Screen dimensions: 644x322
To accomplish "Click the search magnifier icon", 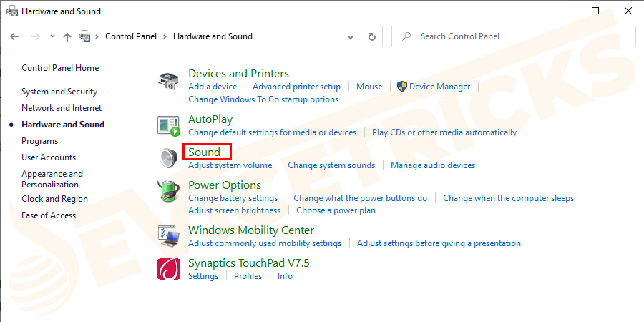I will (406, 36).
